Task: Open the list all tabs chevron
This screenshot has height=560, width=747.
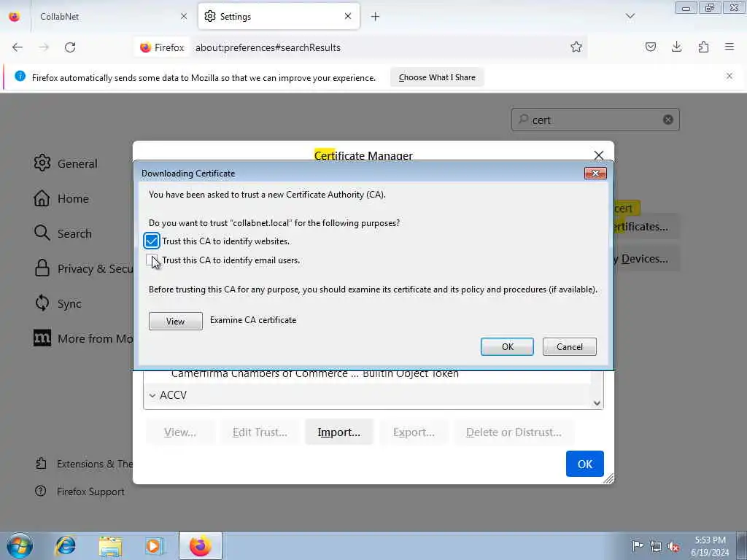Action: [630, 16]
